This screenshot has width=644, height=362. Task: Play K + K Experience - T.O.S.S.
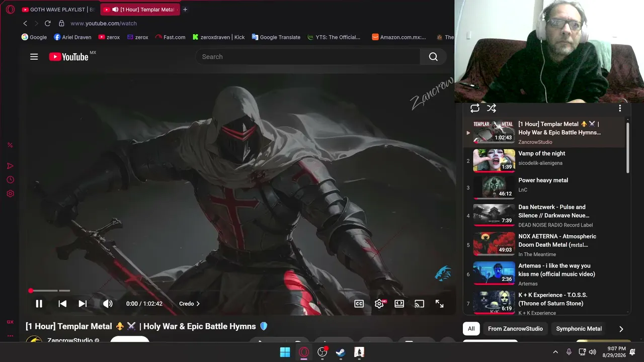[544, 303]
